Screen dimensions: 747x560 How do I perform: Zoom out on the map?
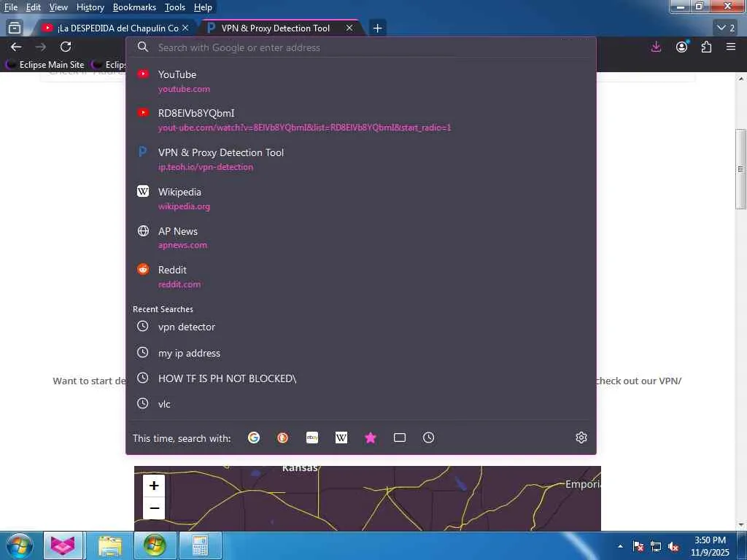point(154,508)
